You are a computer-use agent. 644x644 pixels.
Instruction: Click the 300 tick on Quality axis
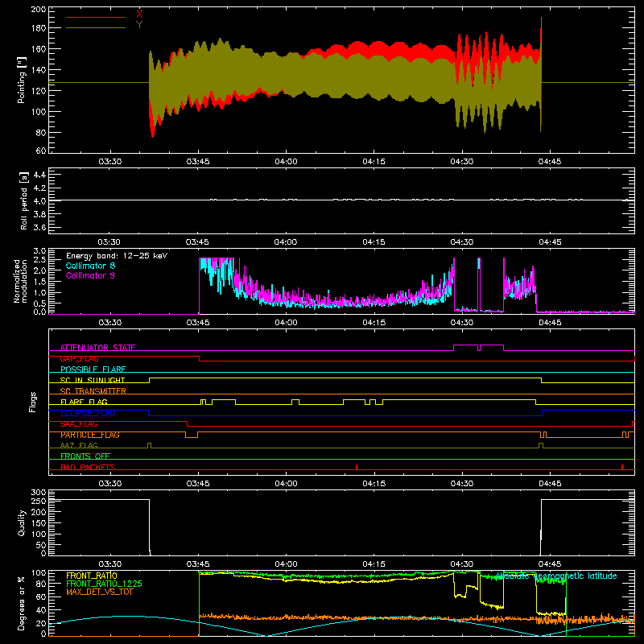(39, 492)
